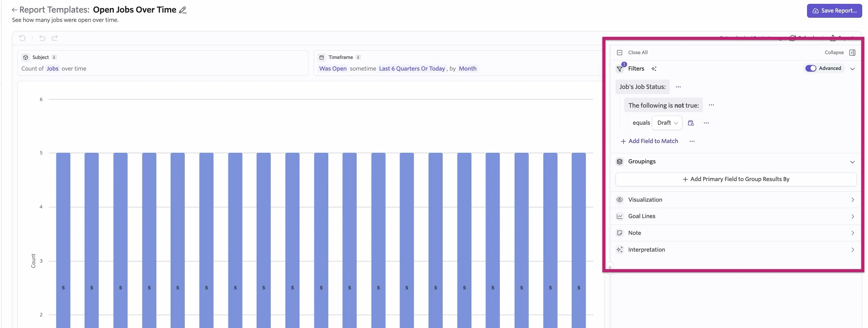Click the Close All minus-box icon
The image size is (868, 328).
(619, 53)
